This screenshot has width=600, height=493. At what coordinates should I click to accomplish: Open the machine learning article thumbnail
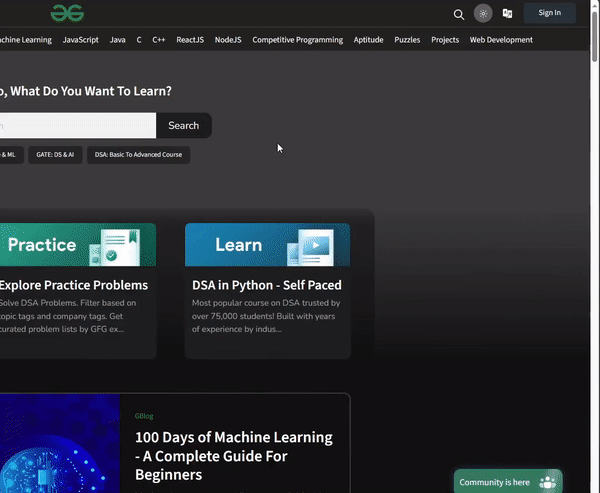click(x=60, y=443)
